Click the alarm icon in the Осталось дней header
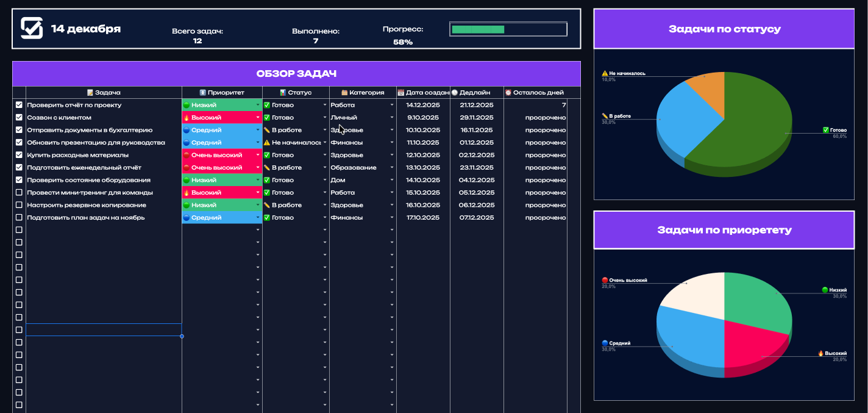This screenshot has width=868, height=413. coord(508,93)
